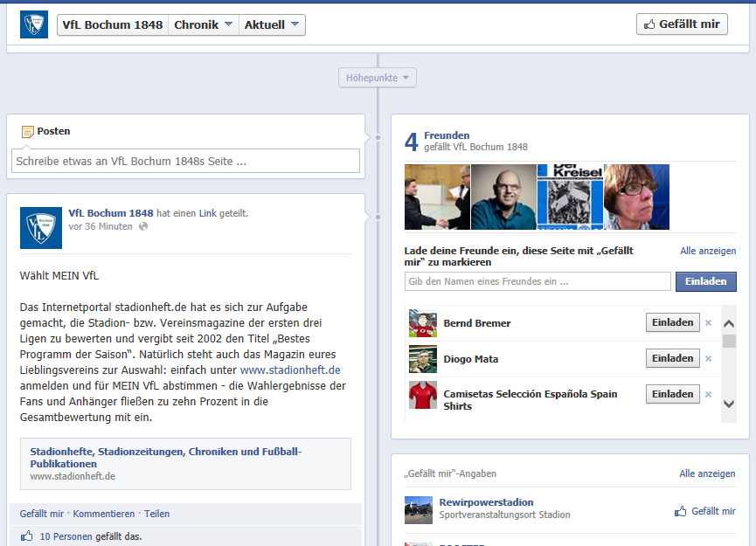The width and height of the screenshot is (756, 546).
Task: Open the Höhepunkte filter dropdown
Action: pyautogui.click(x=378, y=78)
